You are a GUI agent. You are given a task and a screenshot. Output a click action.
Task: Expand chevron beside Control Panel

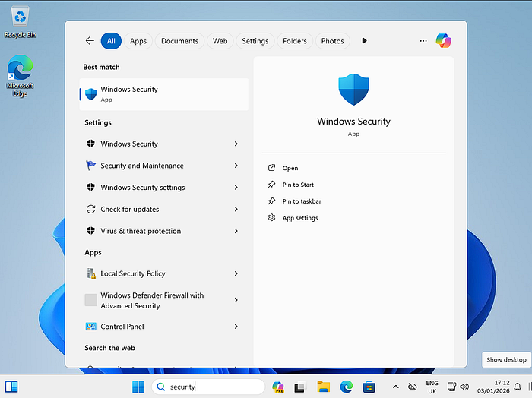(236, 327)
